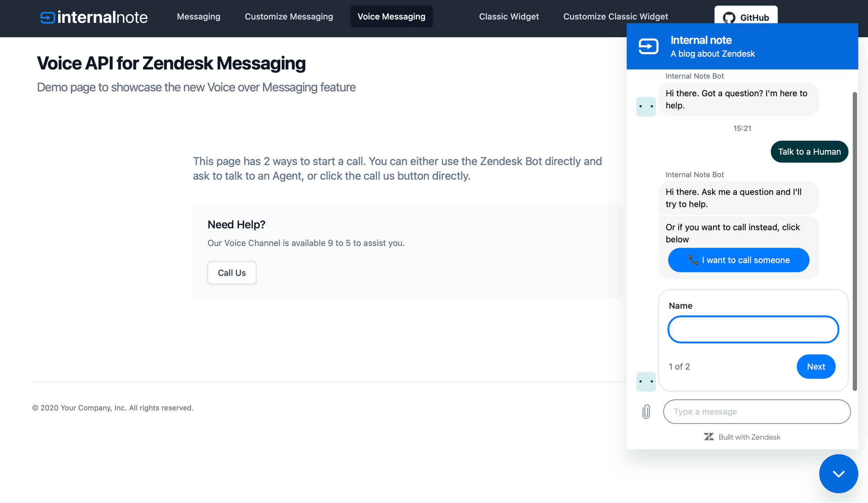Open Customize Classic Widget page

(x=615, y=16)
